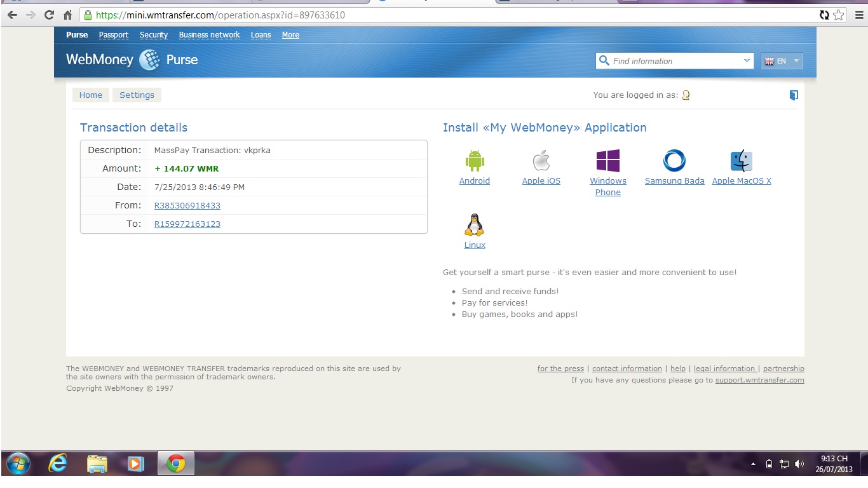Click the 'Transaction details' heading

(133, 128)
